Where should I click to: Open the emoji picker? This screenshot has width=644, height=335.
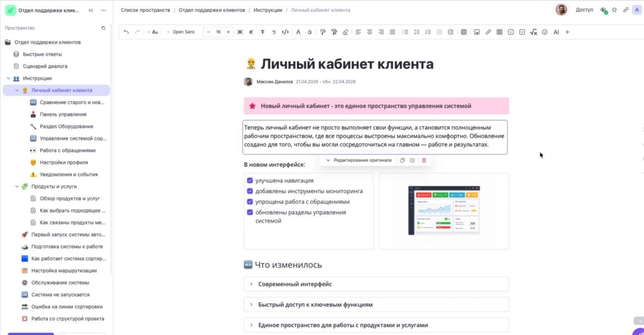[545, 32]
